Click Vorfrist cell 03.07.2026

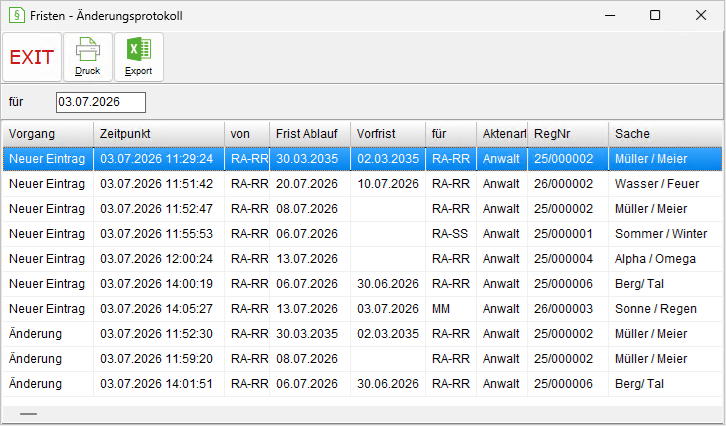(388, 309)
